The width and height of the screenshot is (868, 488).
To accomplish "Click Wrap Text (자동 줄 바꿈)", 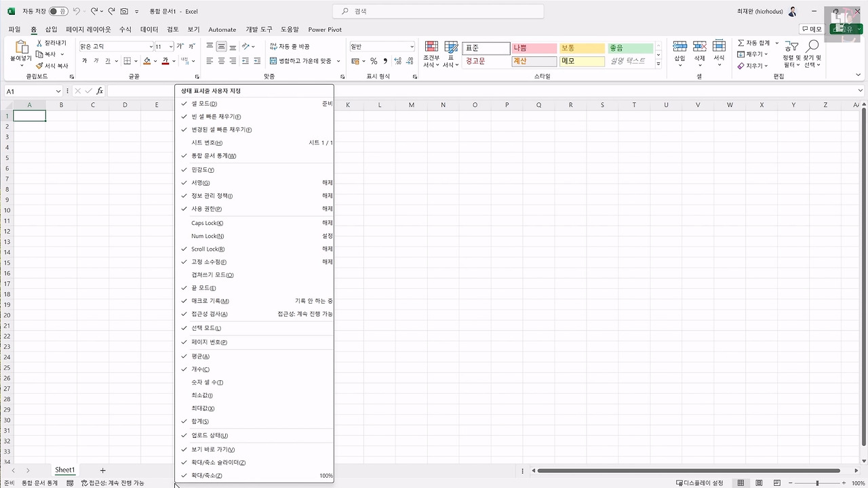I will [x=290, y=46].
